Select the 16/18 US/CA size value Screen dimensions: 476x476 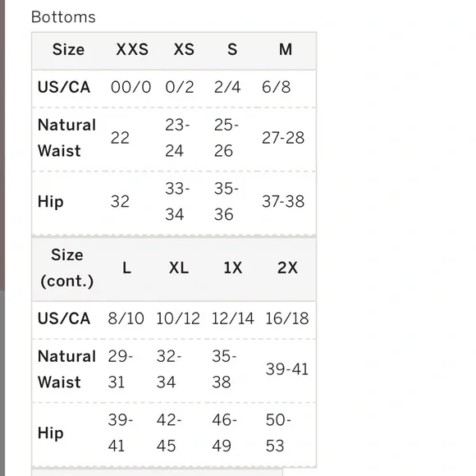point(287,318)
